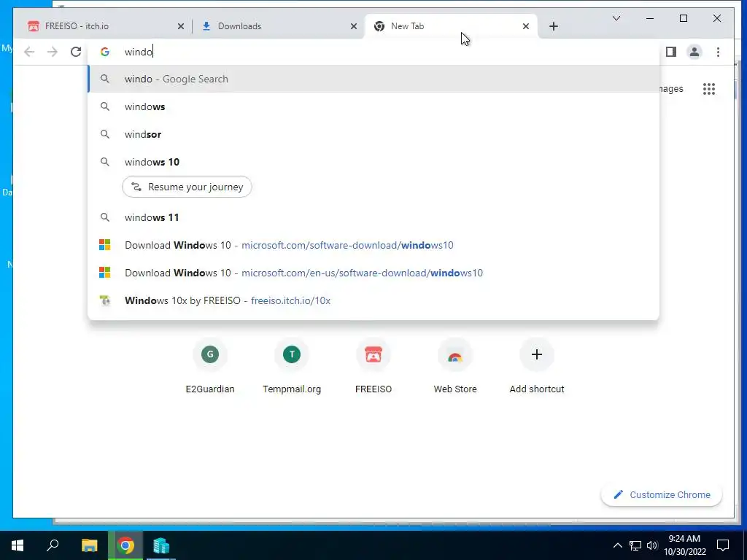Open the Google apps grid

tap(709, 88)
